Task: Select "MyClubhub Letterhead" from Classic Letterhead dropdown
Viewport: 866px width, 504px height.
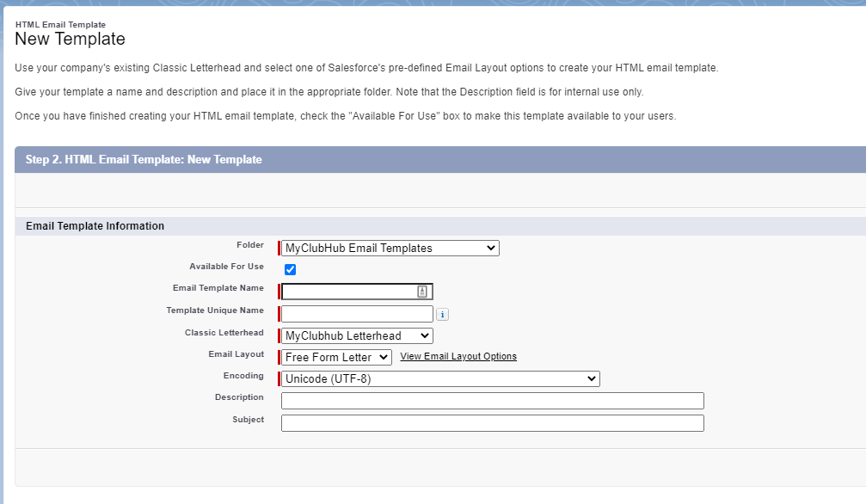Action: [x=355, y=335]
